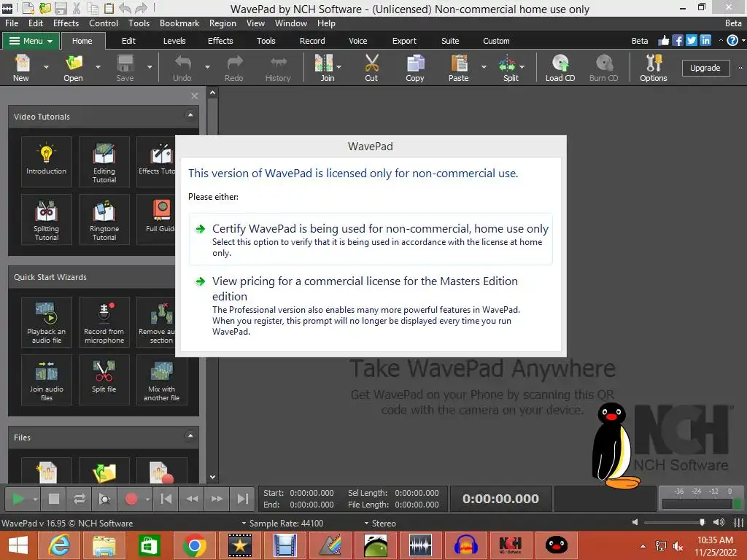Certify WavePad for non-commercial home use
The width and height of the screenshot is (747, 560).
coord(371,239)
